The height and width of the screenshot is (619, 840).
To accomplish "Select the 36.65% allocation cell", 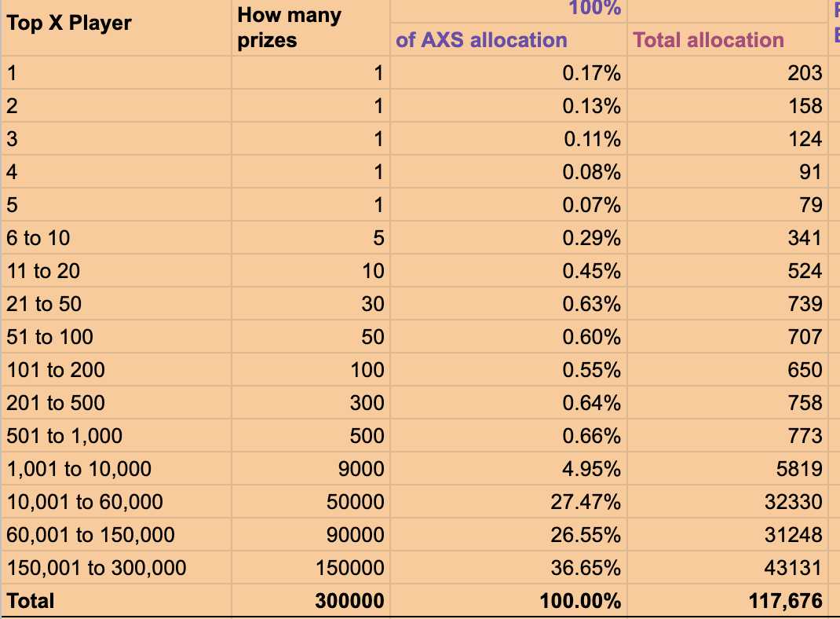I will tap(509, 568).
